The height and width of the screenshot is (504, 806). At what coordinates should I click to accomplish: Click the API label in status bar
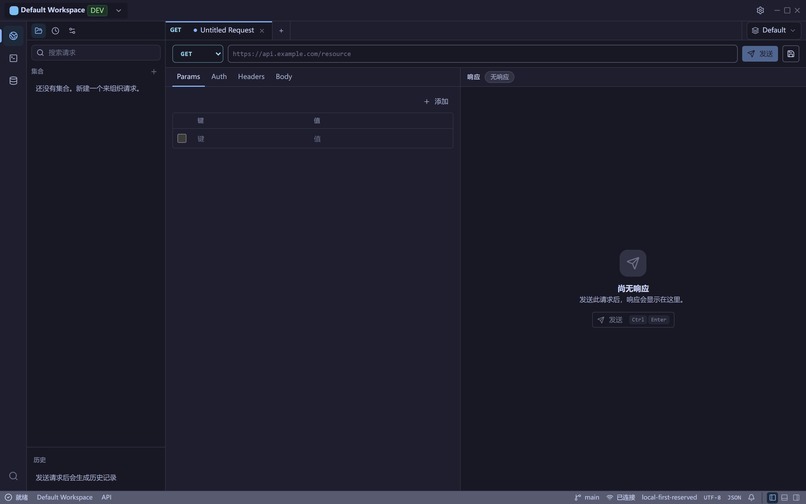pos(106,497)
